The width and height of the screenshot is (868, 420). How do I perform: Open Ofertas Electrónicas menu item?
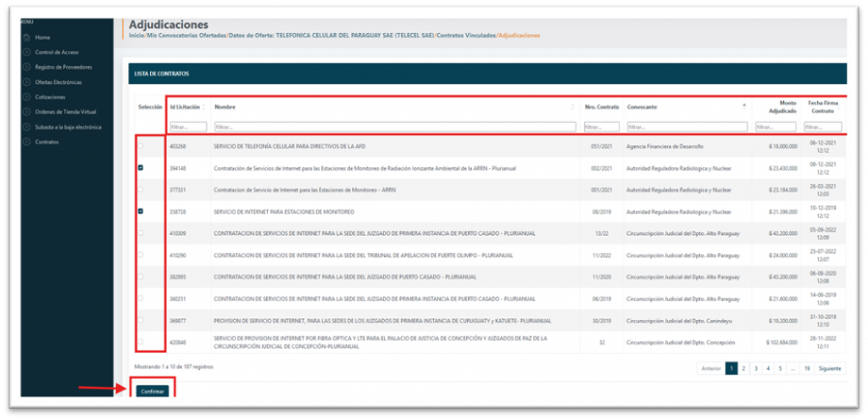click(58, 82)
